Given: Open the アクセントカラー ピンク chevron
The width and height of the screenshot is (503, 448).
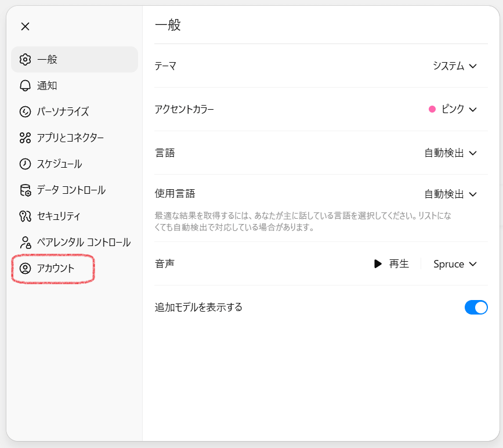Looking at the screenshot, I should tap(472, 109).
